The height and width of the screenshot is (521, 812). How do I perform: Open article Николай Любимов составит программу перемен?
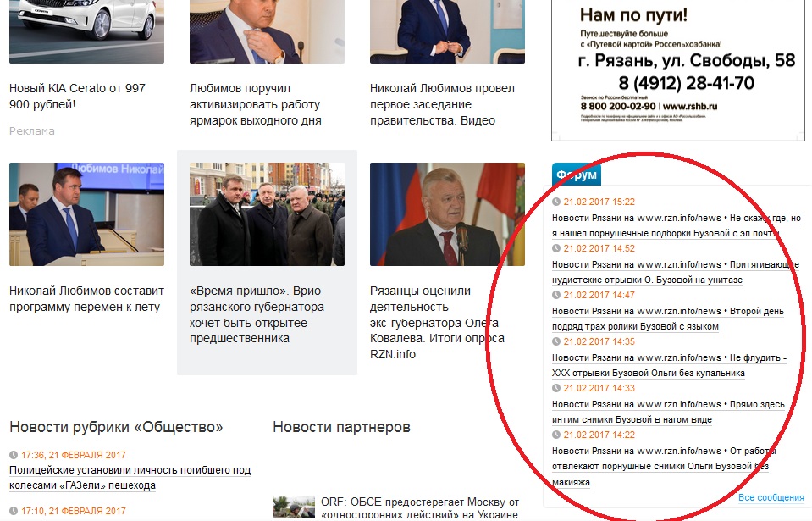(86, 299)
